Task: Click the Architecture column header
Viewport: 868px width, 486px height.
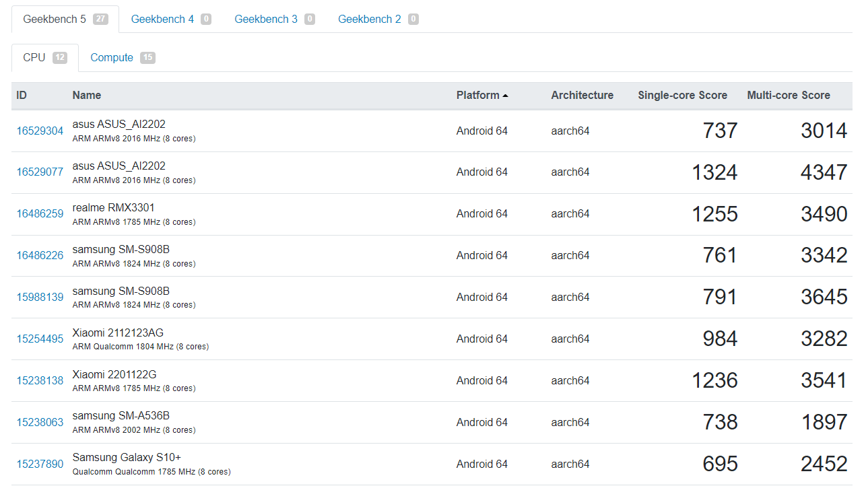Action: pyautogui.click(x=582, y=96)
